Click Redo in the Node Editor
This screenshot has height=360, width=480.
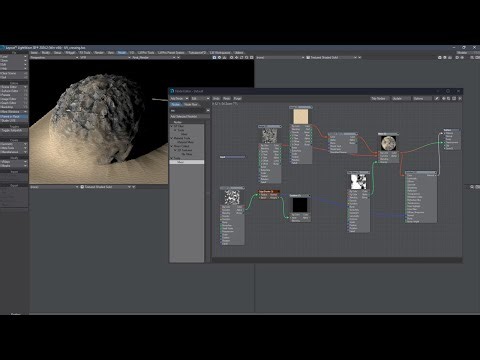pos(227,99)
